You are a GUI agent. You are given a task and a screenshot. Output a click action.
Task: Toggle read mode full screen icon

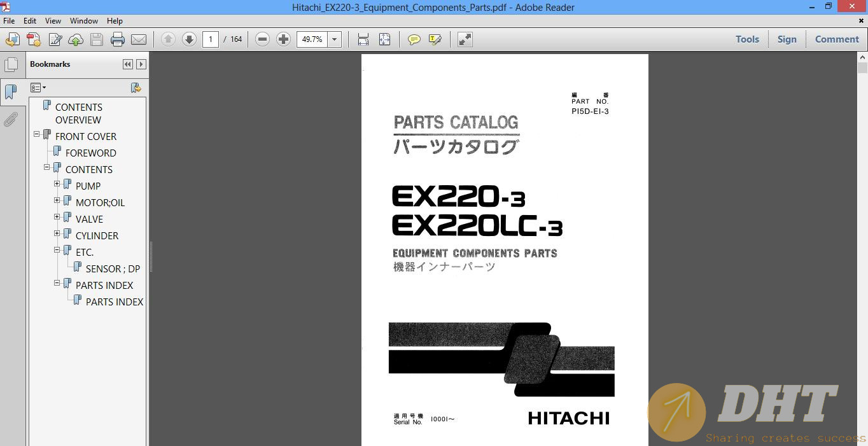(465, 39)
